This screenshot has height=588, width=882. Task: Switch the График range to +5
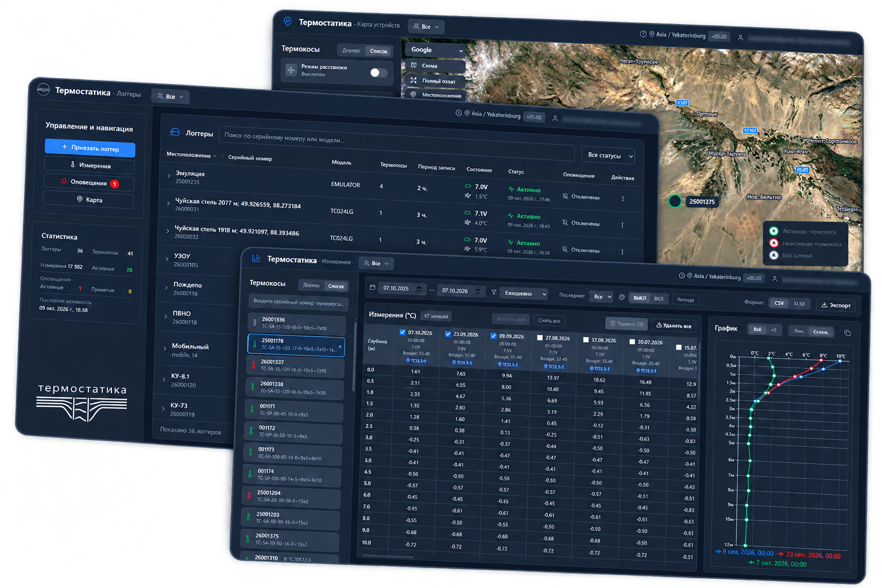pyautogui.click(x=773, y=330)
